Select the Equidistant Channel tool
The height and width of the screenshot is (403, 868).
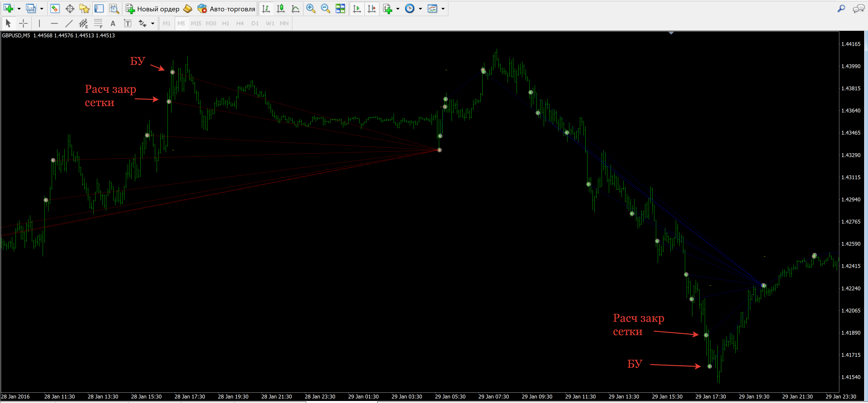[x=83, y=23]
